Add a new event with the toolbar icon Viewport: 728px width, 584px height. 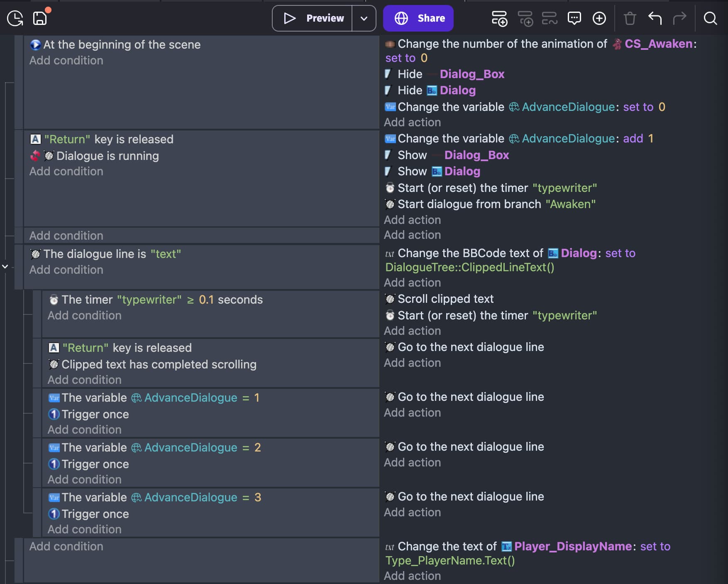click(499, 18)
